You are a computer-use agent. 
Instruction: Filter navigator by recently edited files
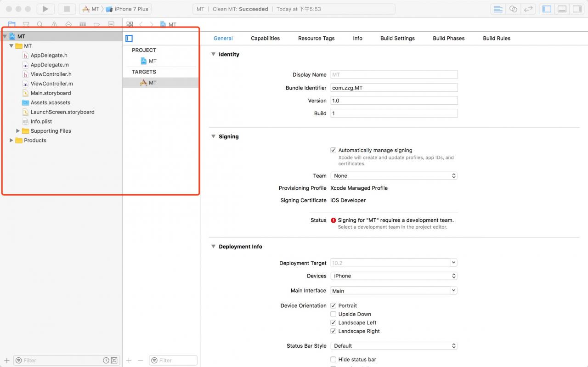pyautogui.click(x=106, y=361)
